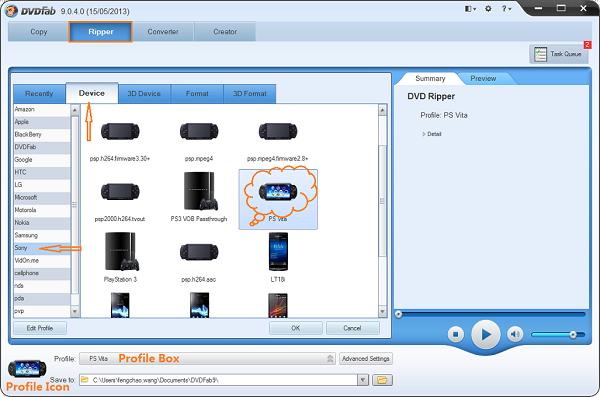
Task: Select BlackBerry in the brand list
Action: tap(42, 135)
